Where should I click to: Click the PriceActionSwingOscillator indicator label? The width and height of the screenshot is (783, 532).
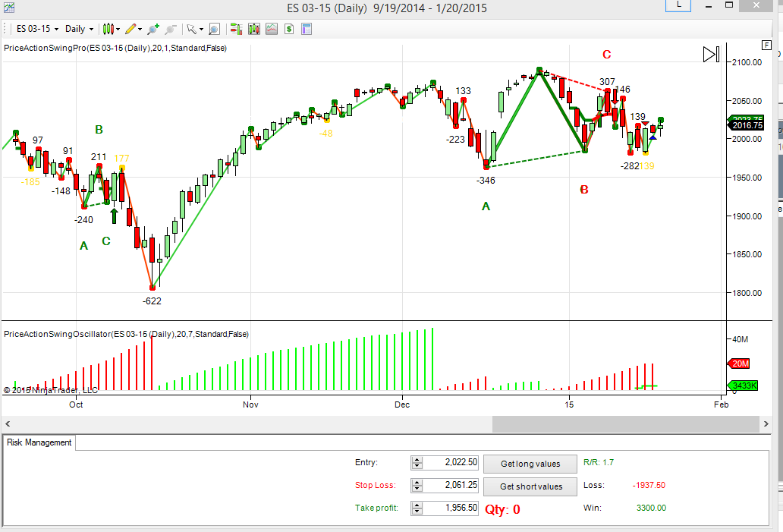coord(127,334)
